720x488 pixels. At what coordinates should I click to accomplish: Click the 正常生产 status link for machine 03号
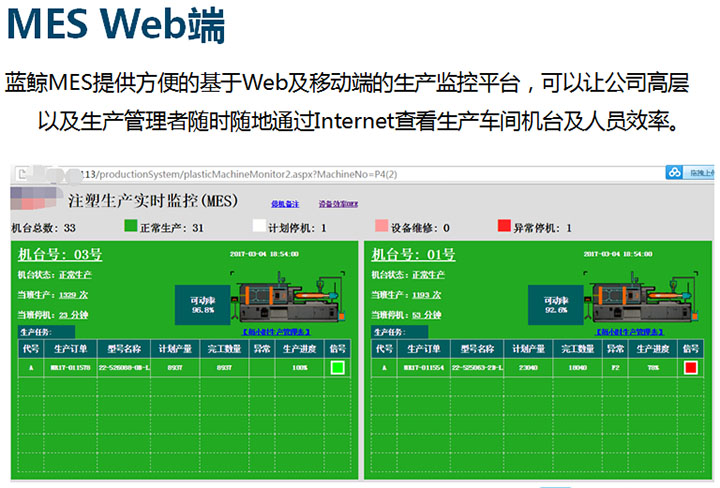tap(75, 275)
